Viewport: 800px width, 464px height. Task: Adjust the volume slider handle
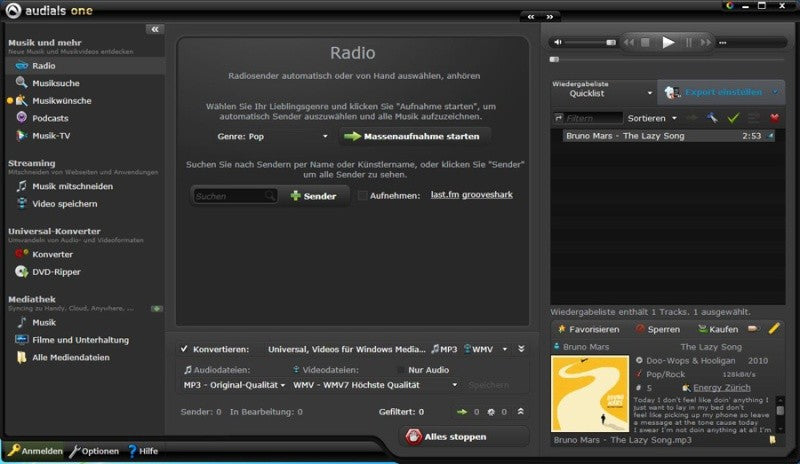611,42
